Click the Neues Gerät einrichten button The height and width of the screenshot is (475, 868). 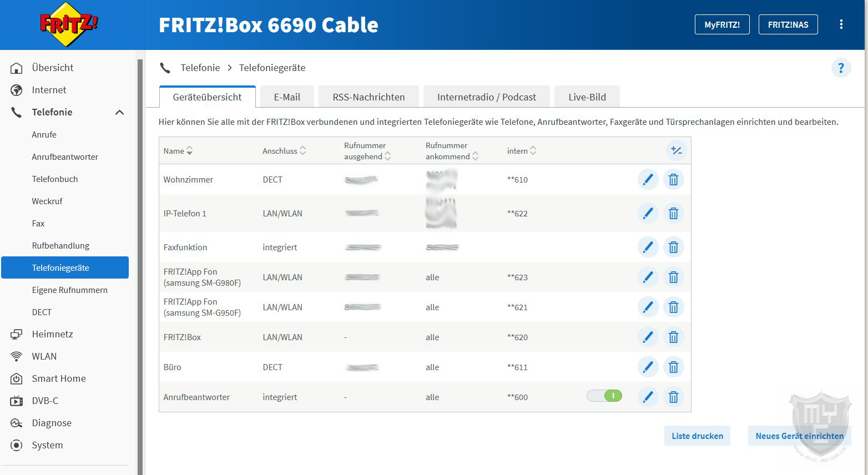pos(799,436)
